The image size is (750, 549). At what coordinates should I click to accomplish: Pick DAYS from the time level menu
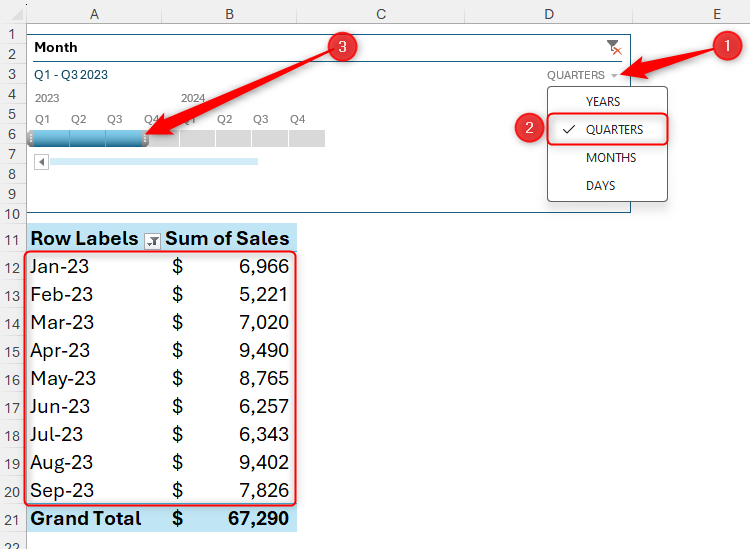tap(600, 186)
